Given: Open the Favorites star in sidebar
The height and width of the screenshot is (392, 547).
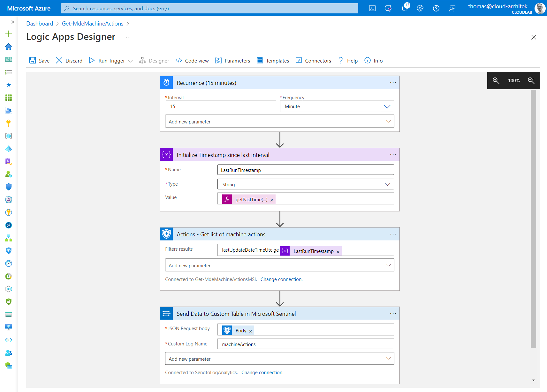Looking at the screenshot, I should pos(9,85).
